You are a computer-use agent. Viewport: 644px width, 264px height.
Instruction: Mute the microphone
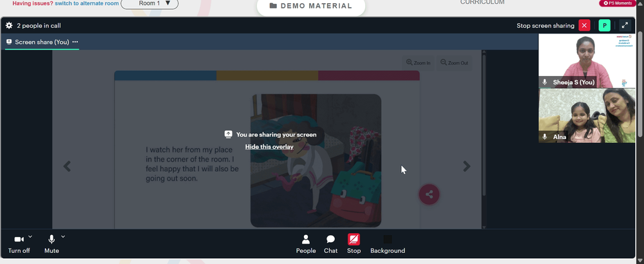[52, 244]
